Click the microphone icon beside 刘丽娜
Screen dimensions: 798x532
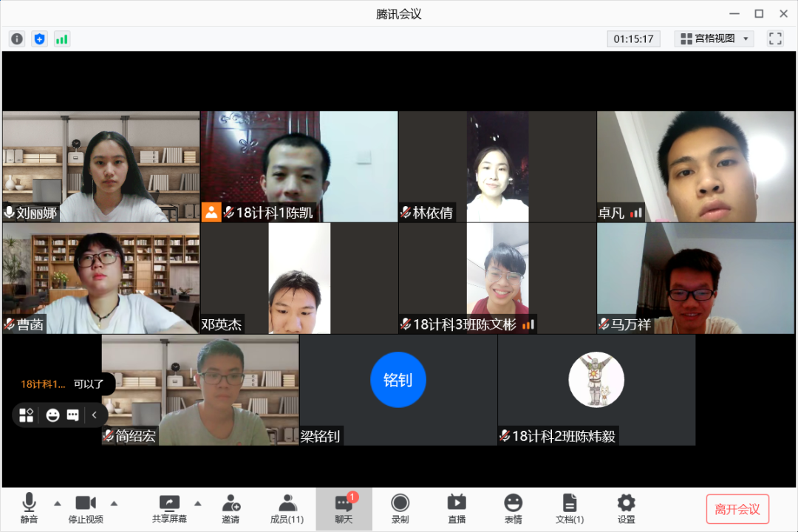[9, 212]
